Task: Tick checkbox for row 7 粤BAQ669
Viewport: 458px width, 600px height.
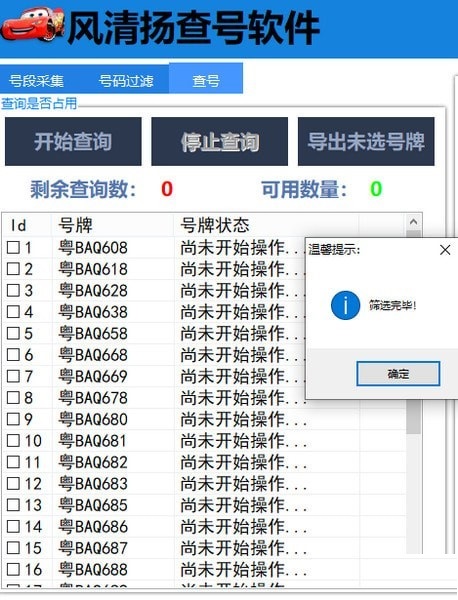Action: coord(13,376)
